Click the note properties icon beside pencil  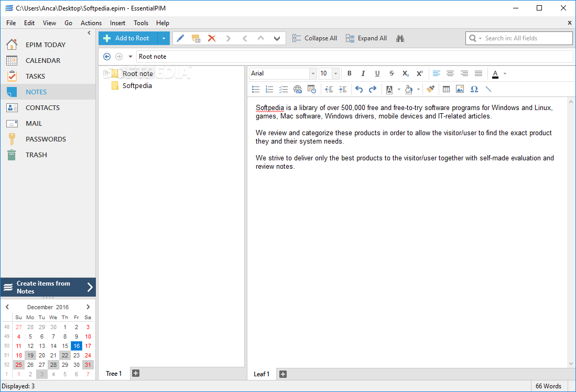click(x=196, y=38)
